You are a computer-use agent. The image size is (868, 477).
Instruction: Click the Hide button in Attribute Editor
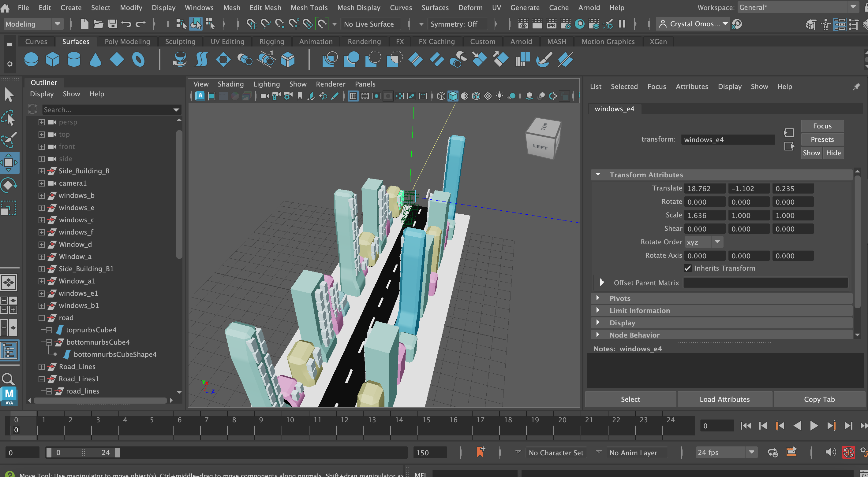(833, 153)
